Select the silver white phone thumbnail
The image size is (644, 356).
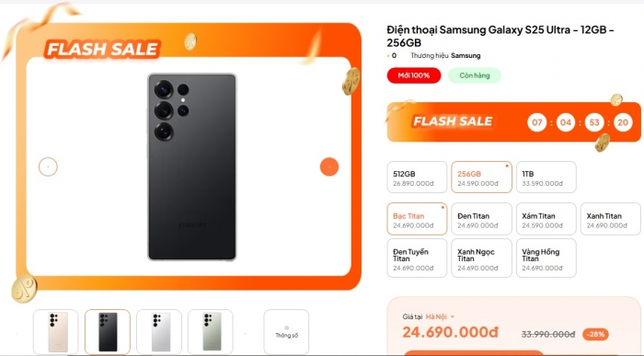click(159, 331)
